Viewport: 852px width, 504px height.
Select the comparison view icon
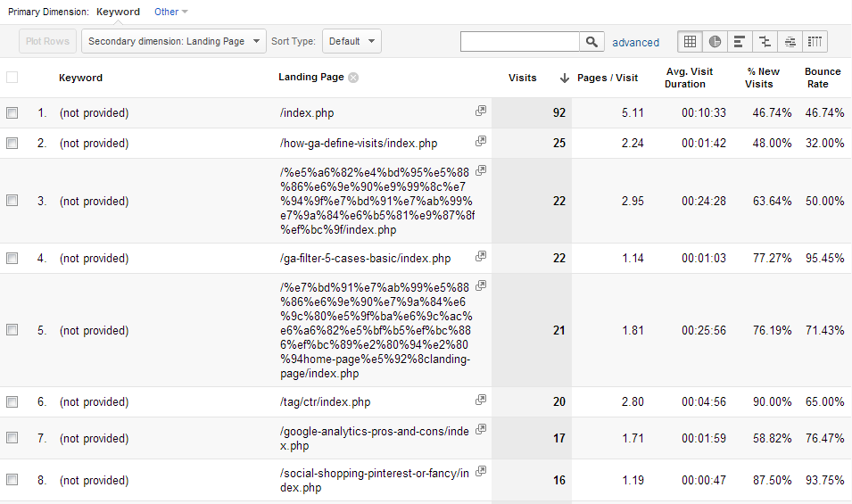tap(765, 41)
